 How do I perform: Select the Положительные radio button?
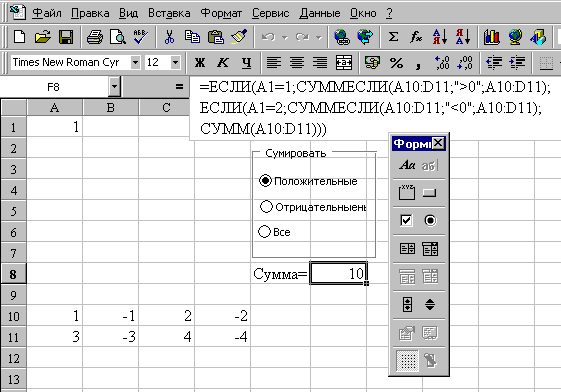coord(265,181)
